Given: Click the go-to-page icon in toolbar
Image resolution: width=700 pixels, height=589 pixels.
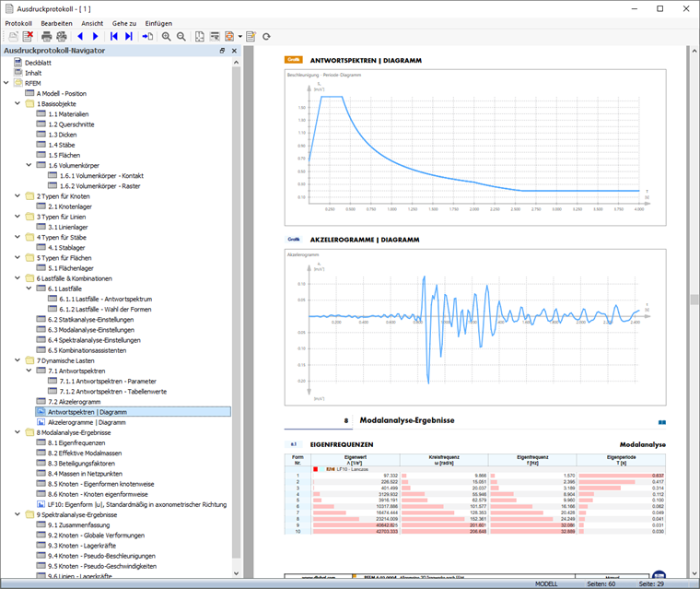Looking at the screenshot, I should click(x=147, y=36).
